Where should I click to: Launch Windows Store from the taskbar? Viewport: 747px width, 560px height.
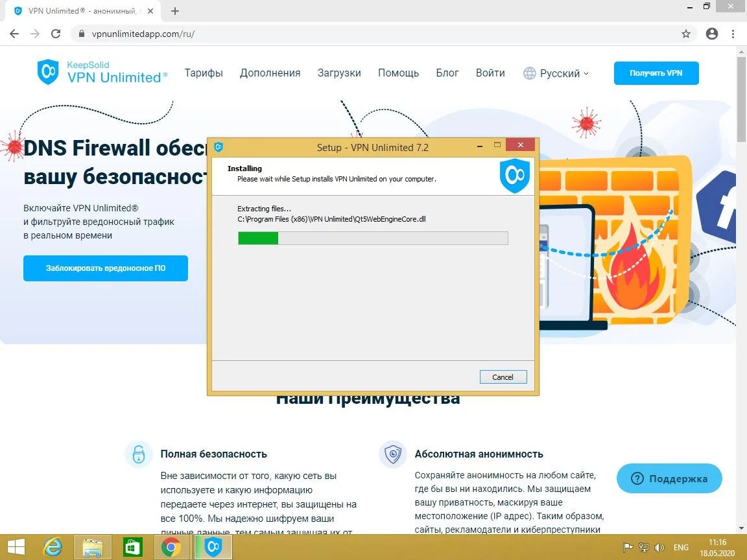132,547
